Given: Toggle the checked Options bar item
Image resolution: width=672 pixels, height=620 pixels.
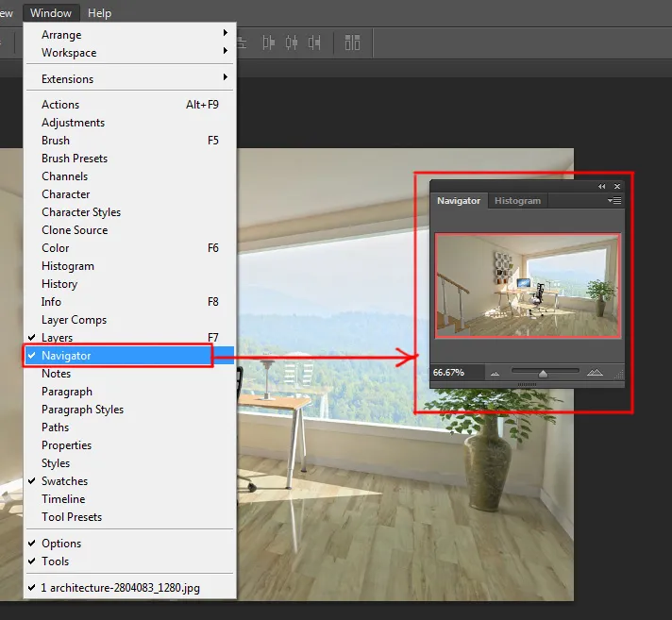Looking at the screenshot, I should coord(130,544).
